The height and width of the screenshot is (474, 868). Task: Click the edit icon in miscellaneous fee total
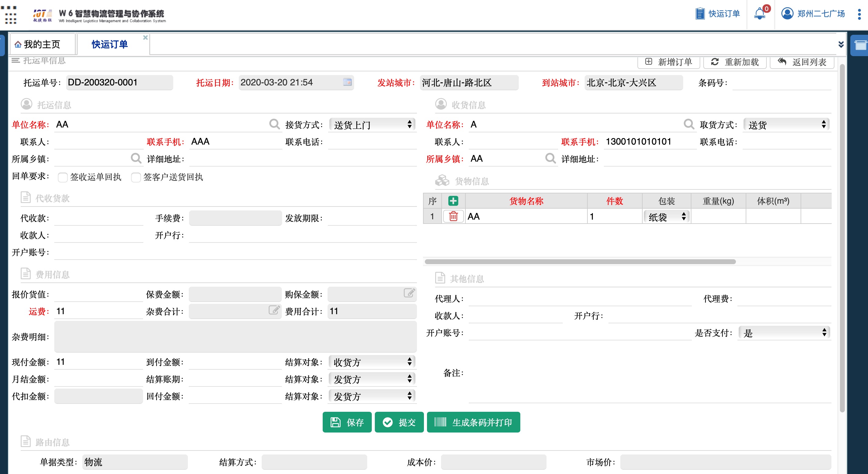point(274,310)
